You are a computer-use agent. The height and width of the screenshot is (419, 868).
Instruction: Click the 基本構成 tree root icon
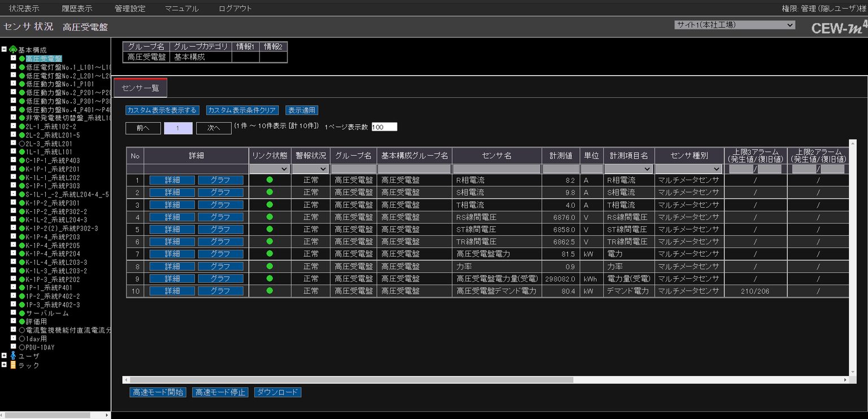(13, 50)
